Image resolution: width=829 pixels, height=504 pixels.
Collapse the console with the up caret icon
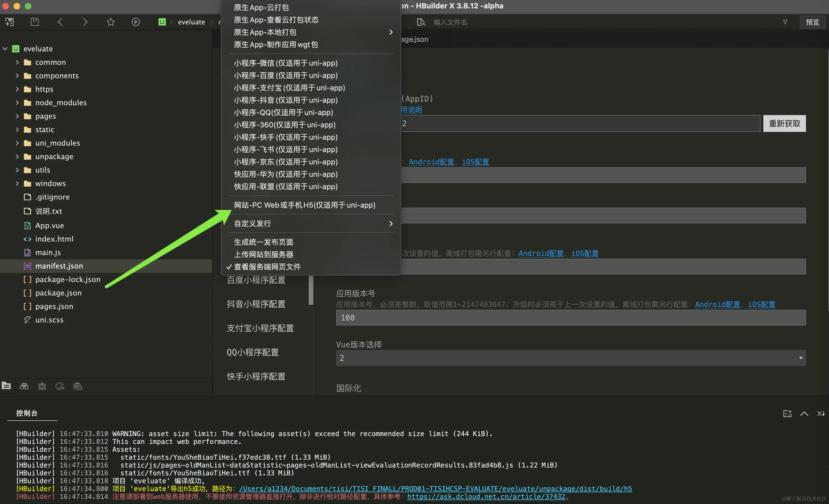[804, 413]
